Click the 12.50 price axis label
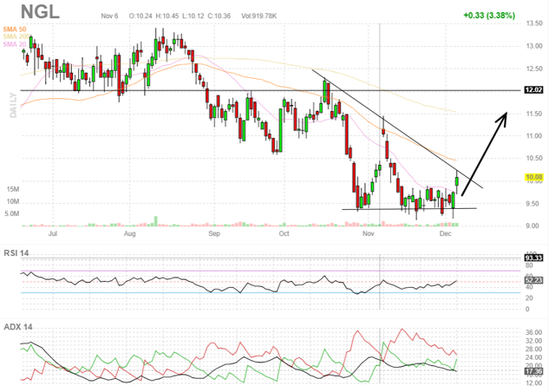The height and width of the screenshot is (392, 555). [534, 69]
